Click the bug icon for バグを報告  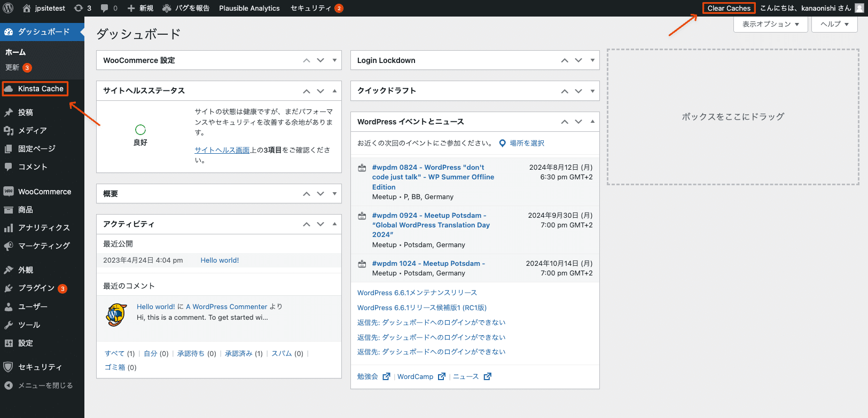(167, 8)
